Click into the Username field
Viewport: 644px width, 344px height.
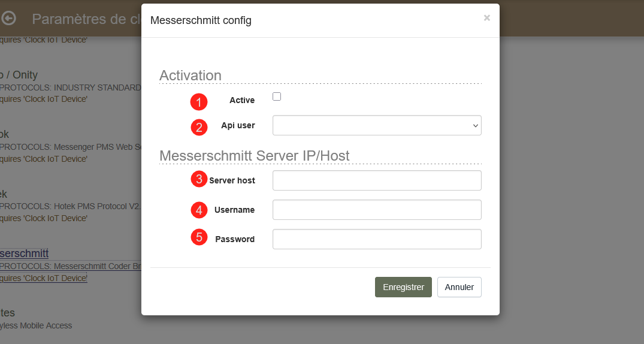pyautogui.click(x=377, y=210)
